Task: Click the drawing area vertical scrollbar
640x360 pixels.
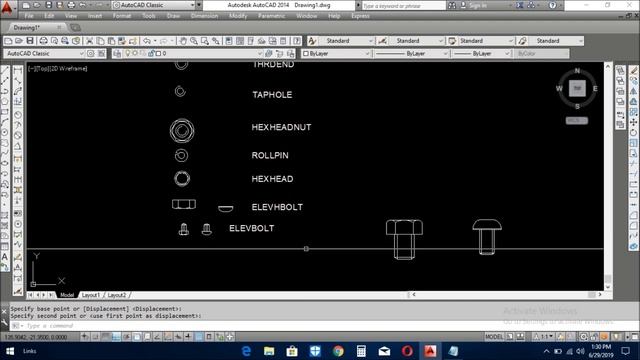Action: (x=608, y=176)
